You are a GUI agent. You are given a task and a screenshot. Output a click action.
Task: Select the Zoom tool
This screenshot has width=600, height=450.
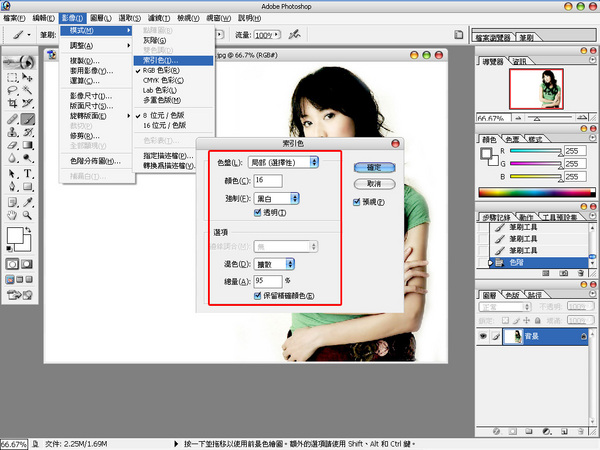point(28,215)
